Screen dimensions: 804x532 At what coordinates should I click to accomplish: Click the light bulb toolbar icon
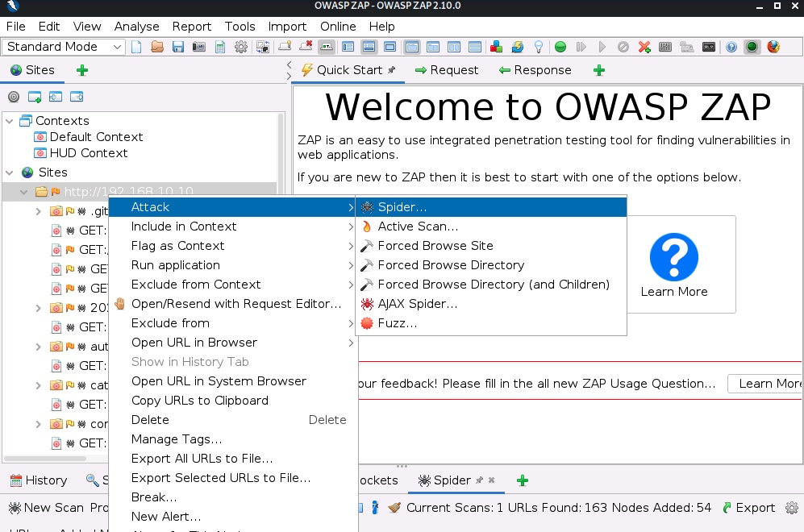tap(539, 47)
